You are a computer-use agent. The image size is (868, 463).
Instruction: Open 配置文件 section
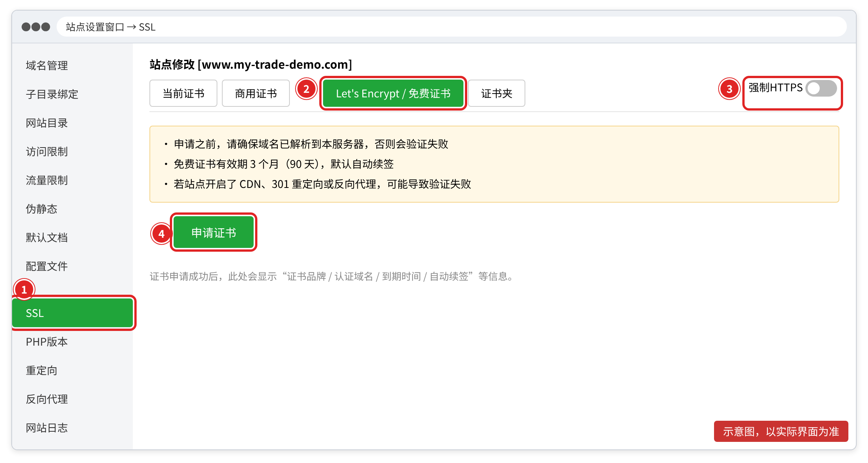click(47, 266)
